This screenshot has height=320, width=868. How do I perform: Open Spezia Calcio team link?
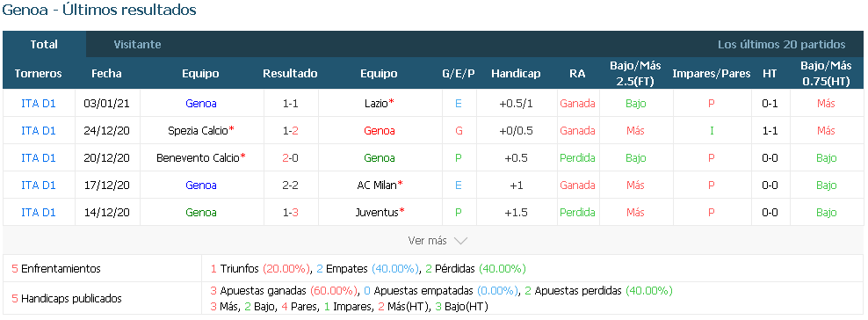pos(198,131)
